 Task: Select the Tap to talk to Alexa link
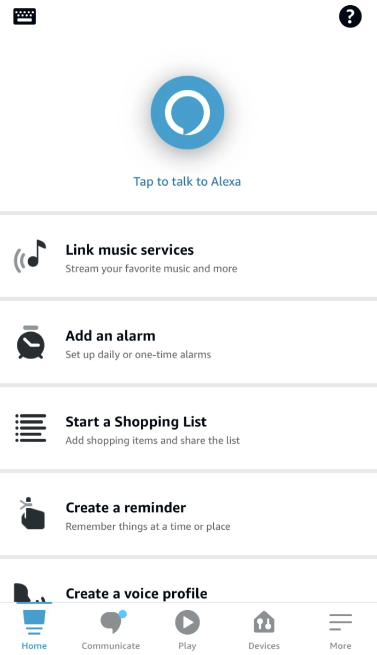coord(187,182)
